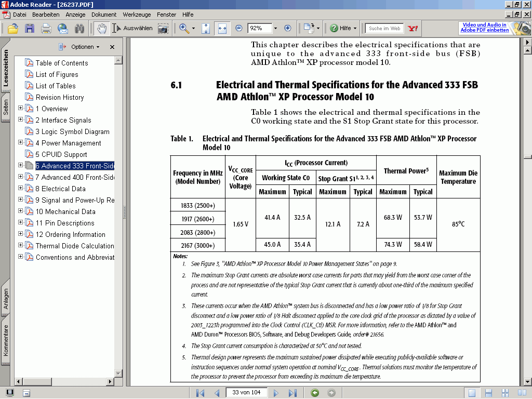Open the Bearbeiten menu
532x399 pixels.
point(46,15)
